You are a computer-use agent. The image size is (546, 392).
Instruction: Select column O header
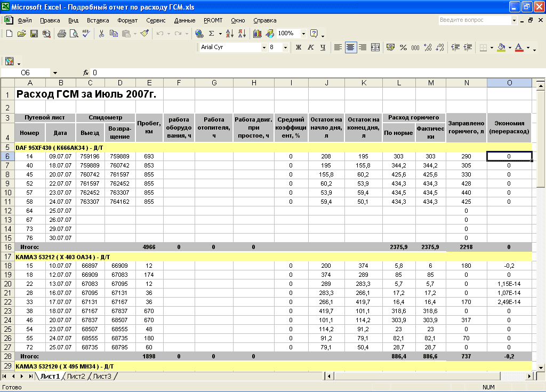[509, 83]
